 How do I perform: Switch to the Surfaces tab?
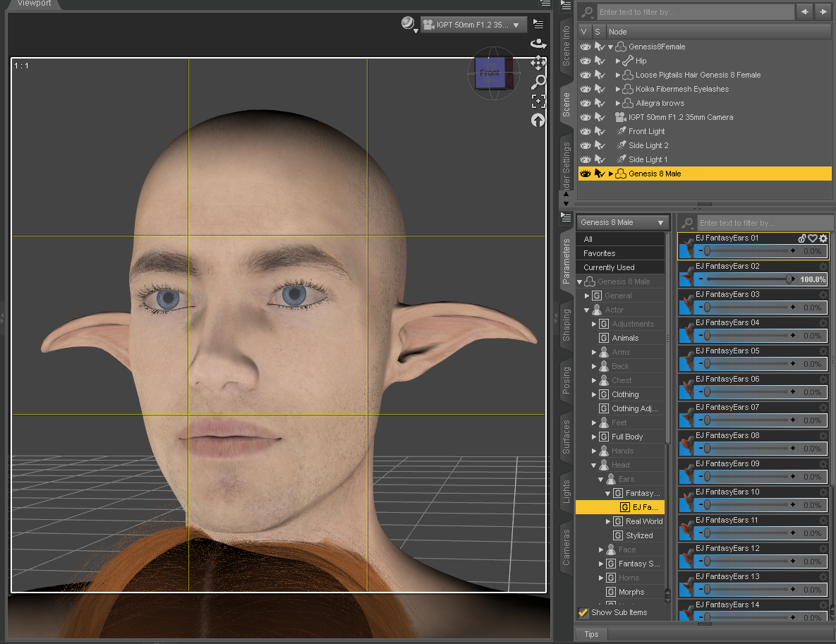[567, 435]
